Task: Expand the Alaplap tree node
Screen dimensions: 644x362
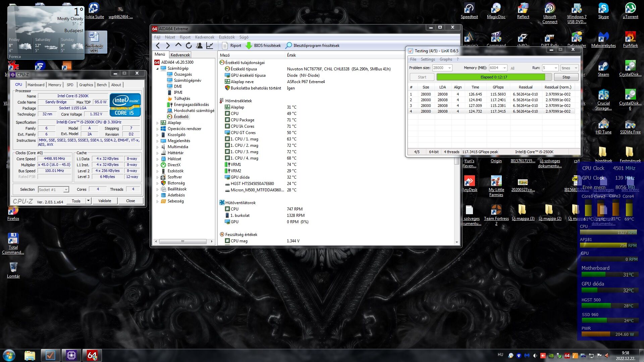Action: click(157, 123)
